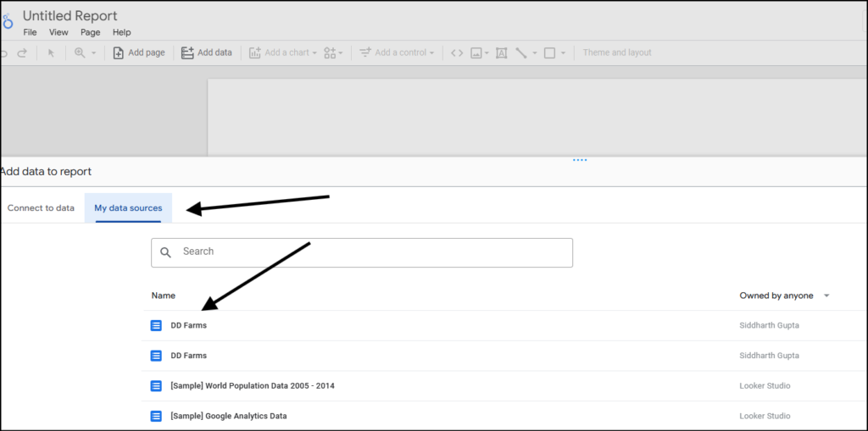Screen dimensions: 868x431
Task: Open the community visualizations and components menu
Action: click(x=333, y=52)
